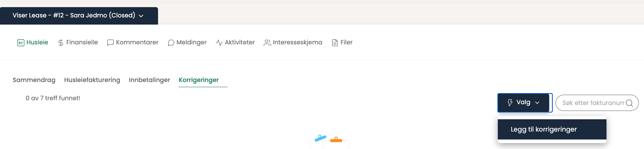
Task: Click the Interesseskjema people icon
Action: 267,43
